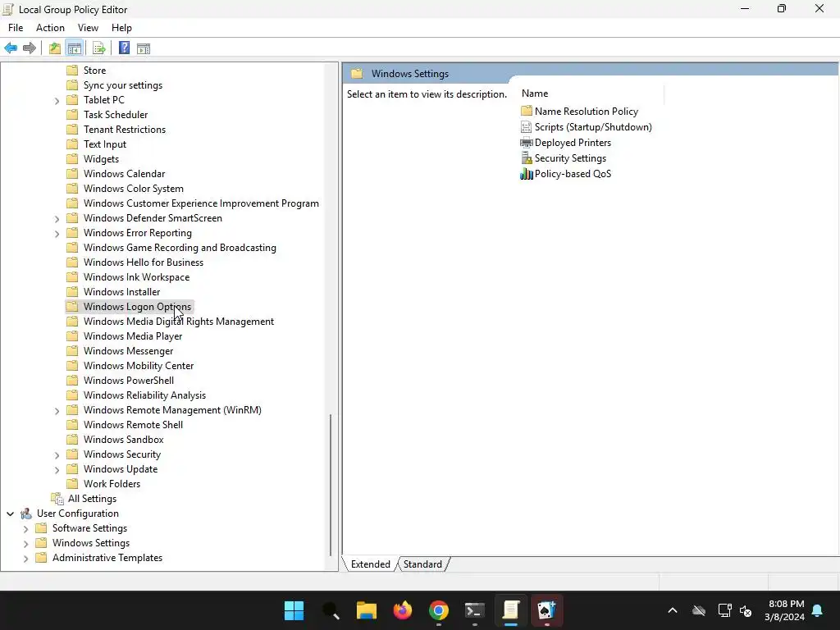Click the muted volume tray icon
The height and width of the screenshot is (630, 840).
746,610
